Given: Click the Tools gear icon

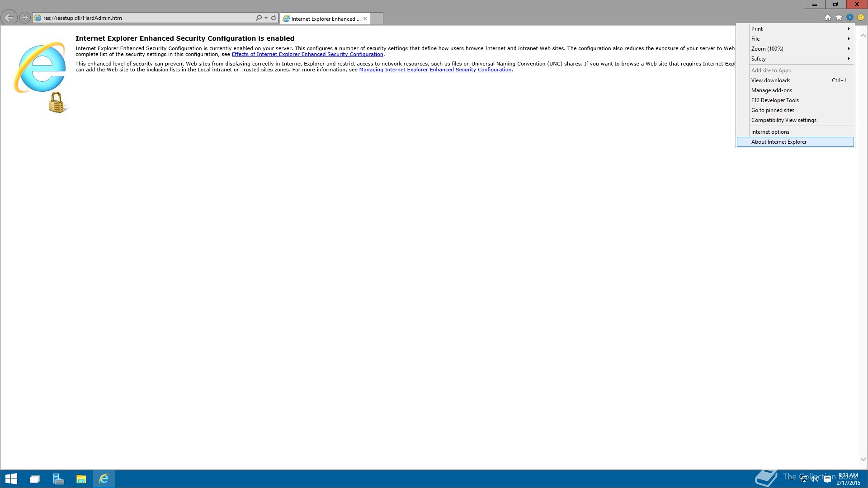Looking at the screenshot, I should point(850,18).
